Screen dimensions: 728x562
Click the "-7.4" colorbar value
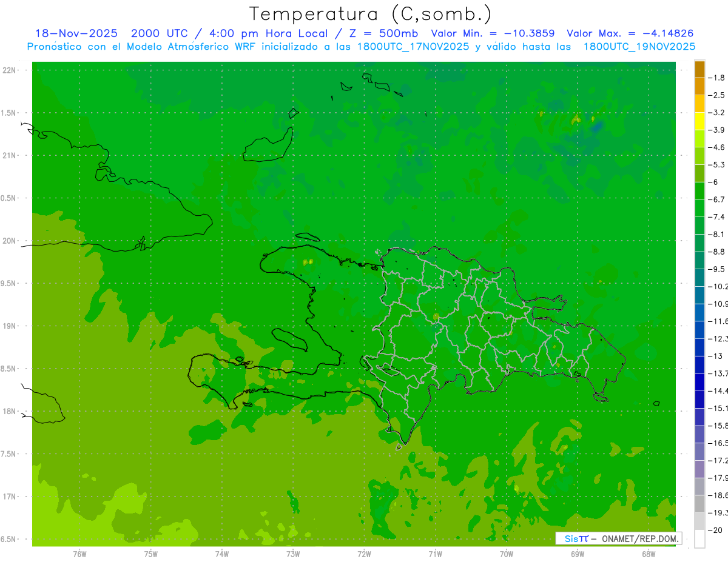point(717,216)
